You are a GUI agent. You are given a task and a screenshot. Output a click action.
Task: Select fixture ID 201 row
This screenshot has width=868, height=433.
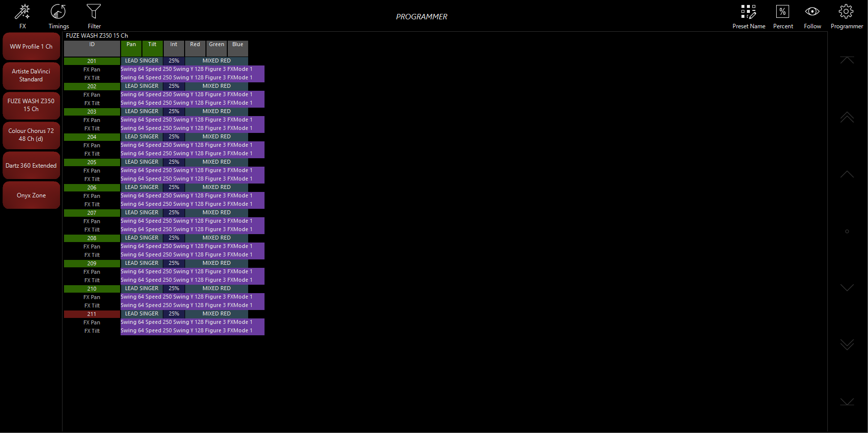[92, 61]
